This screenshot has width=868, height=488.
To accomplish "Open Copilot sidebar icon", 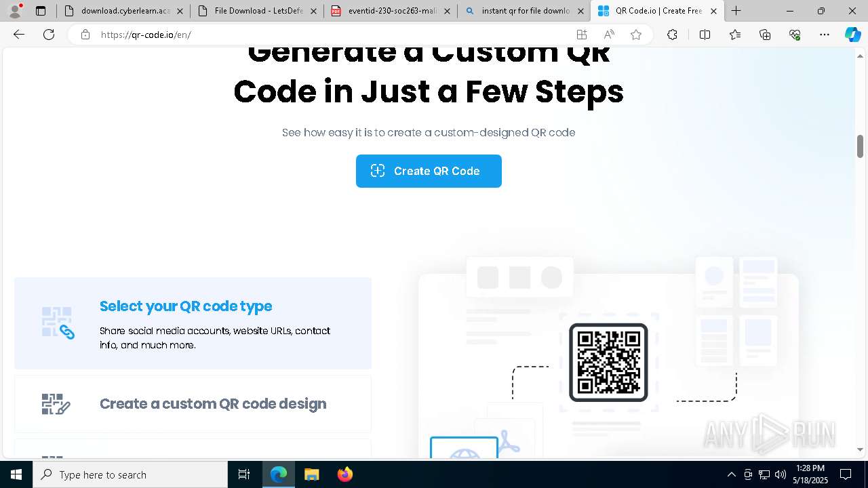I will pos(852,35).
